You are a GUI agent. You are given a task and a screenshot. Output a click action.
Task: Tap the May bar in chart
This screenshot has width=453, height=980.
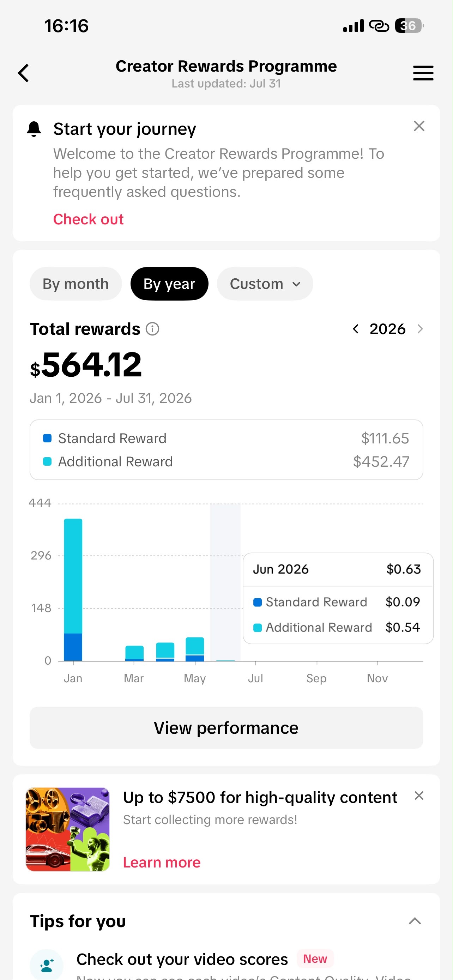coord(195,649)
